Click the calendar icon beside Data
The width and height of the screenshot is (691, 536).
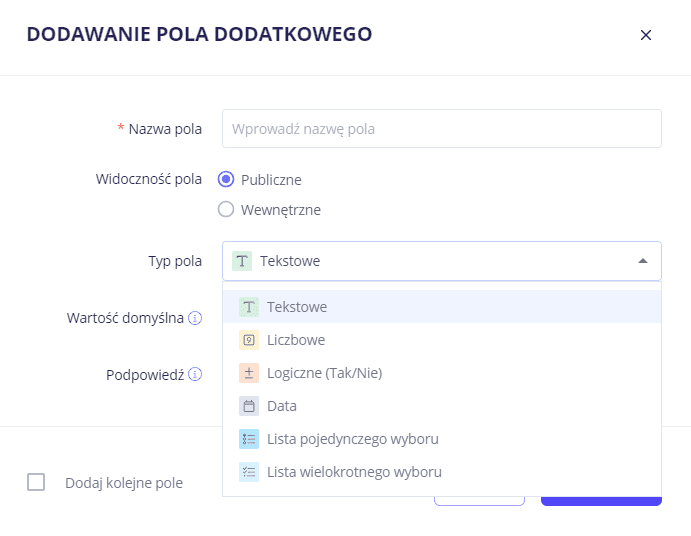[249, 406]
